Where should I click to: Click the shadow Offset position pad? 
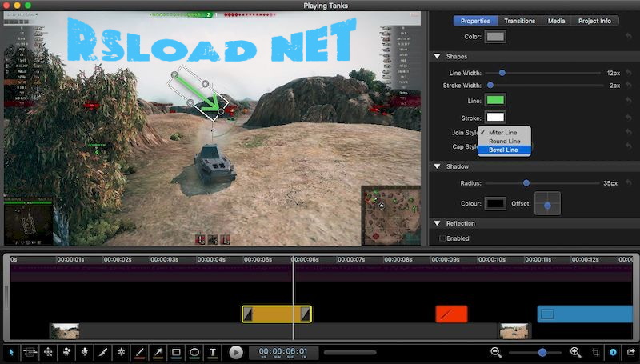(x=547, y=203)
